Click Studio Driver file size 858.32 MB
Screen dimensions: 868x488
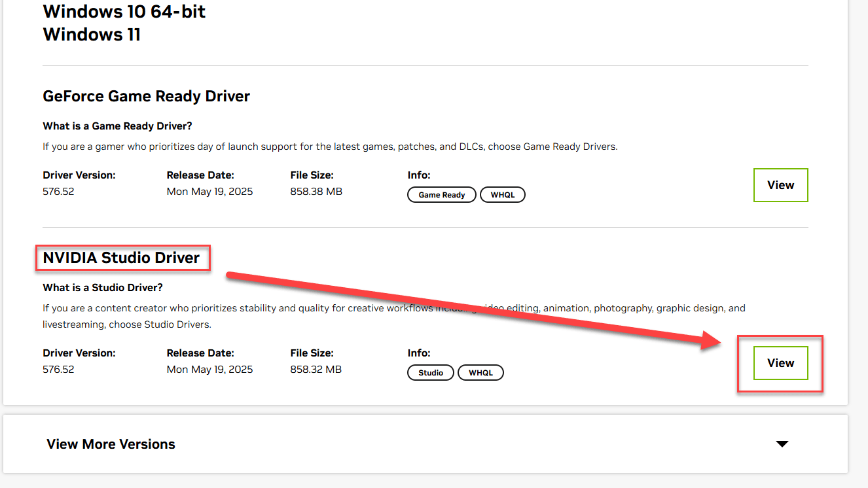316,370
